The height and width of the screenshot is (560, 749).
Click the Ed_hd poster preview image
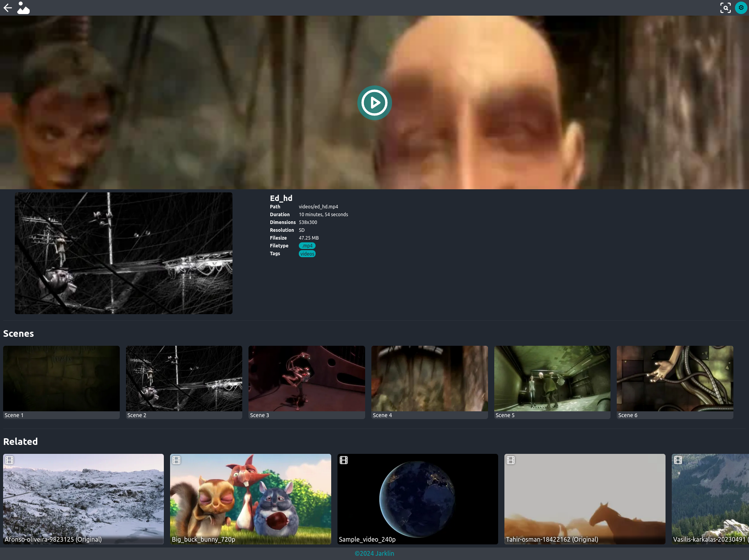coord(124,253)
